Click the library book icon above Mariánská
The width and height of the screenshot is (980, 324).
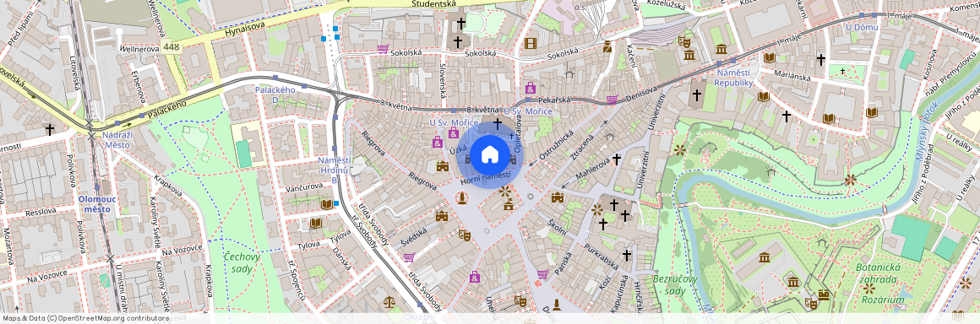click(x=769, y=58)
